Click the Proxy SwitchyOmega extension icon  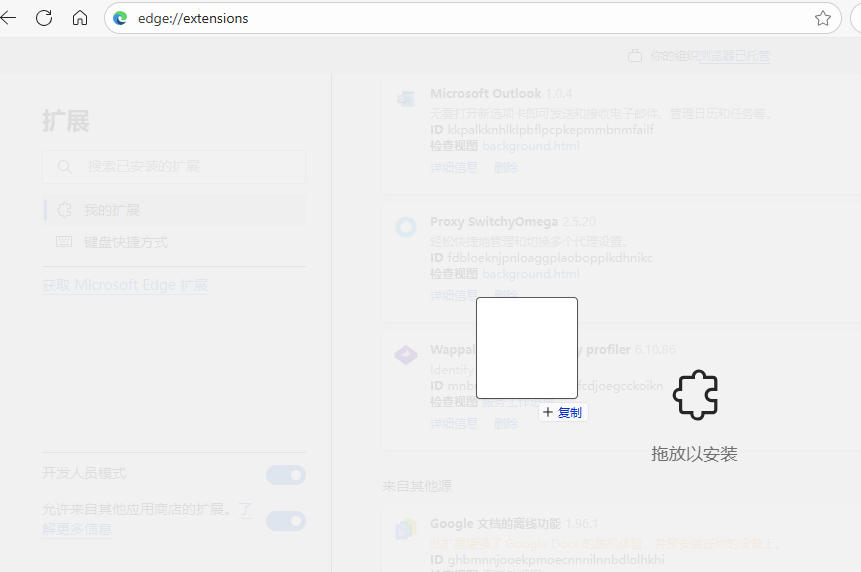pyautogui.click(x=406, y=227)
